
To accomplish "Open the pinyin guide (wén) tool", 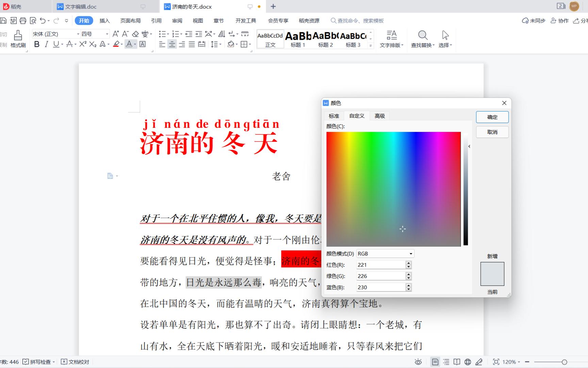I will click(x=145, y=34).
